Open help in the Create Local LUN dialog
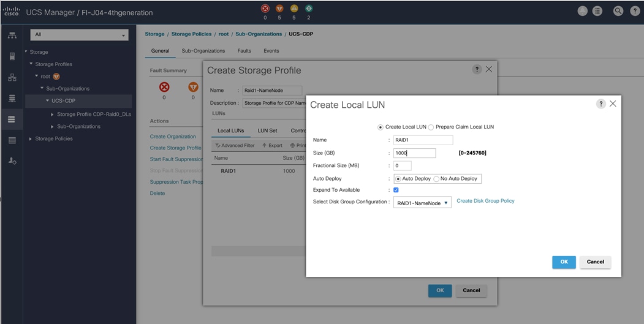 [x=600, y=104]
